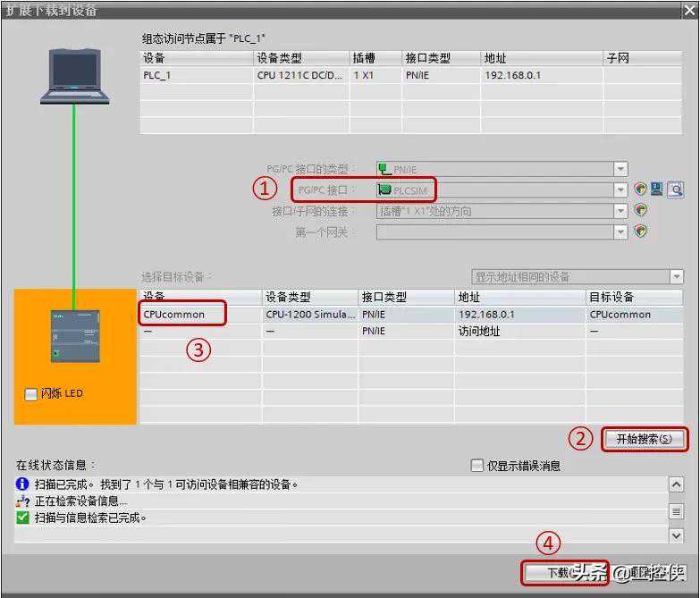Screen dimensions: 700x598
Task: Click the green checkmark status icon
Action: pos(21,518)
